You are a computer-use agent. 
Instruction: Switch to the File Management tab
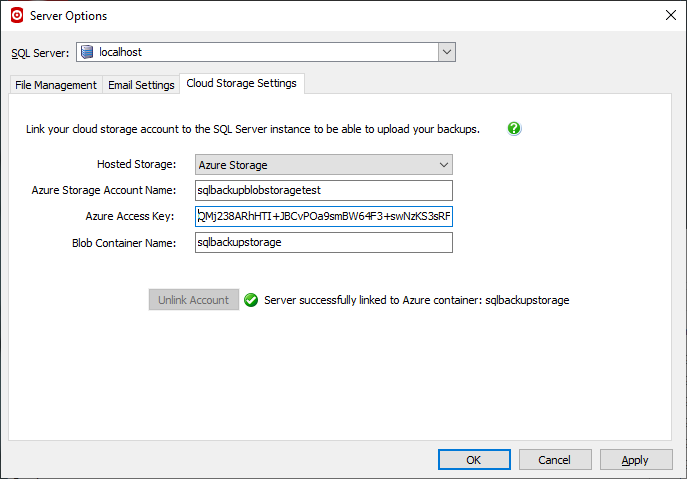click(56, 85)
